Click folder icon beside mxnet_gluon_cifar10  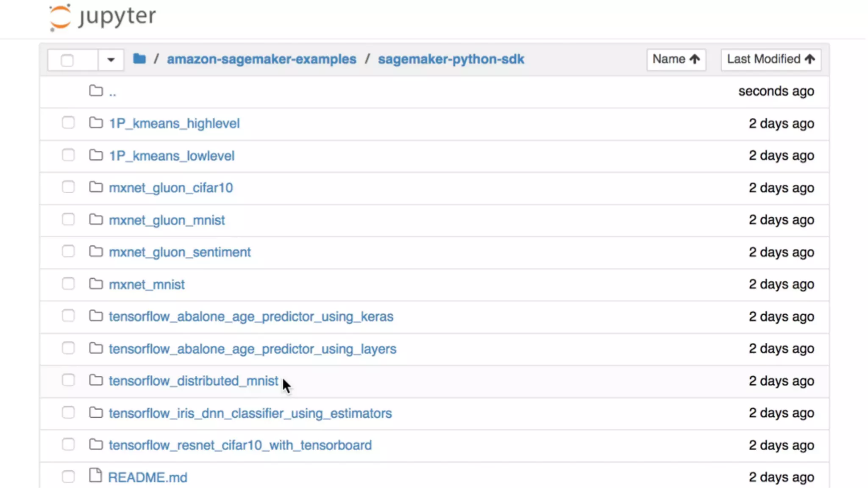pos(96,187)
